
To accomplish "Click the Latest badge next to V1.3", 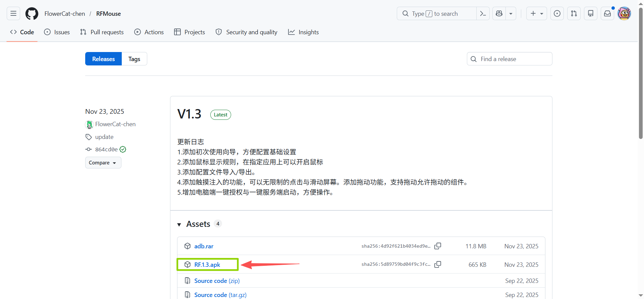I will 221,115.
